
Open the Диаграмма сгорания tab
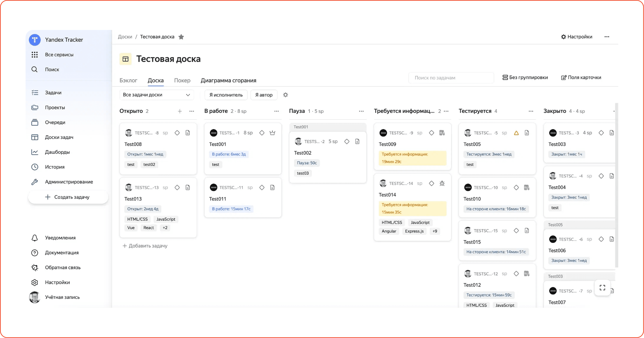(228, 80)
